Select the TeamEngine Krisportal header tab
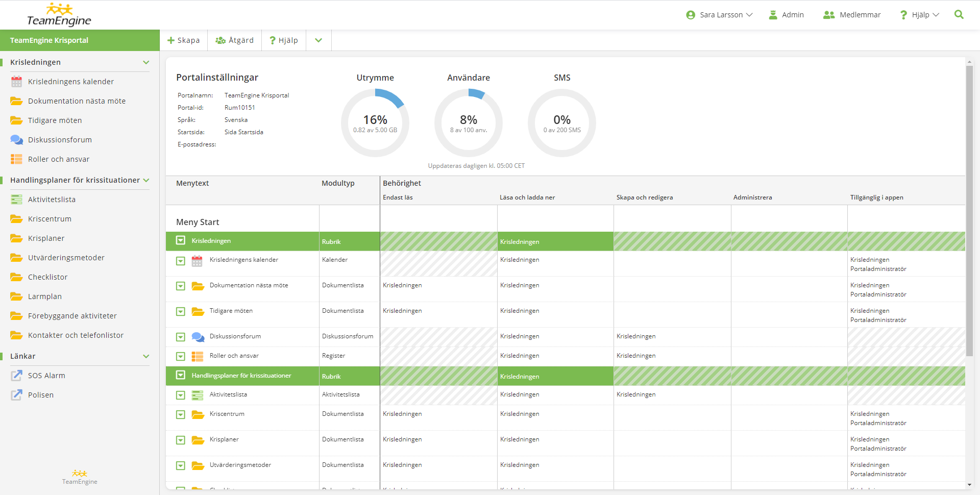 (x=80, y=40)
